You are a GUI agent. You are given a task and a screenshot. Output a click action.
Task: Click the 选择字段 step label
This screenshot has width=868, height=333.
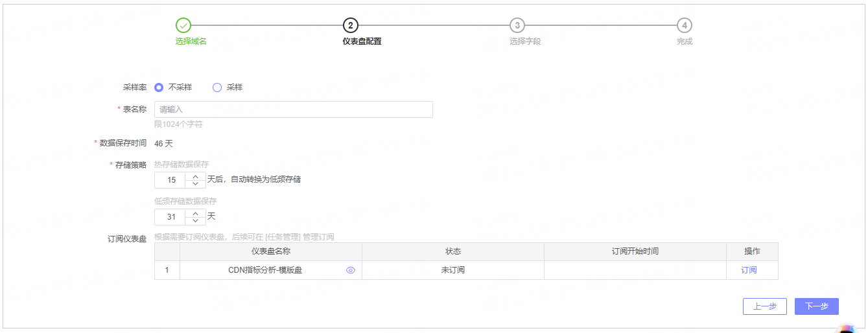click(x=524, y=41)
